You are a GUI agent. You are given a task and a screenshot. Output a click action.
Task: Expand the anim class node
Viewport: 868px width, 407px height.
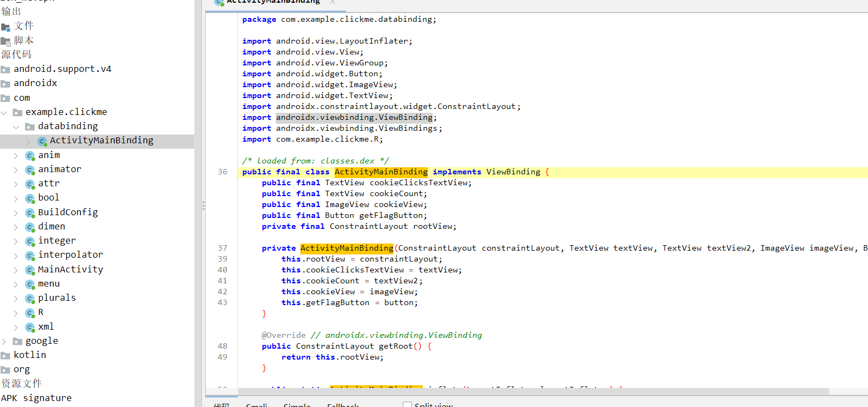coord(16,155)
